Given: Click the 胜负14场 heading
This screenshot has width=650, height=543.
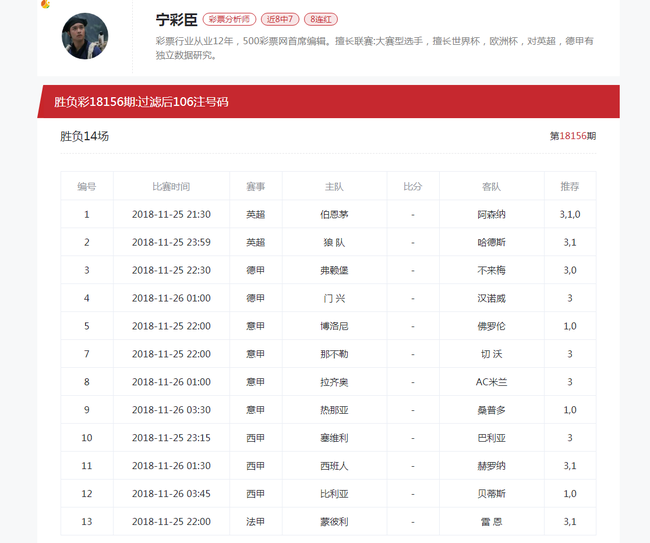Looking at the screenshot, I should [85, 136].
